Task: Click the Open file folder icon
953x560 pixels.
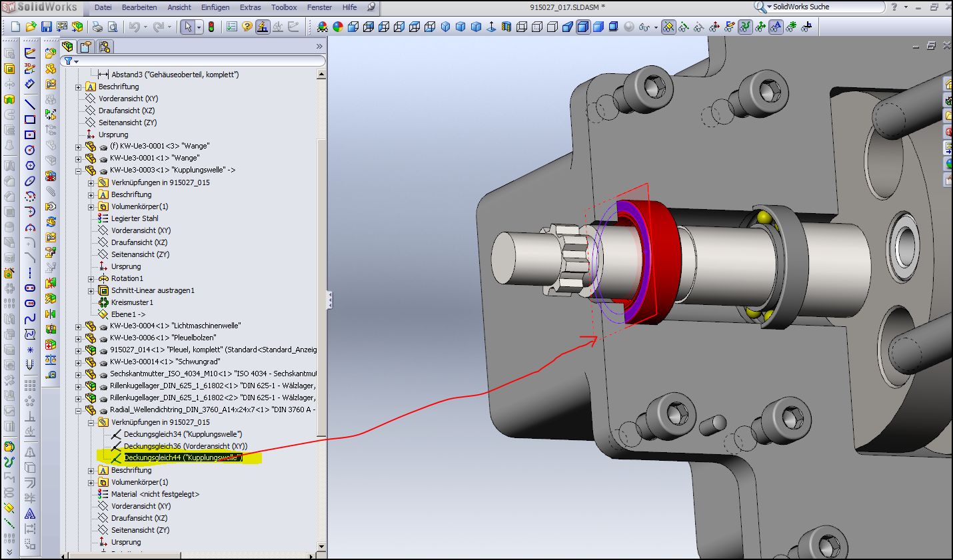Action: tap(31, 27)
